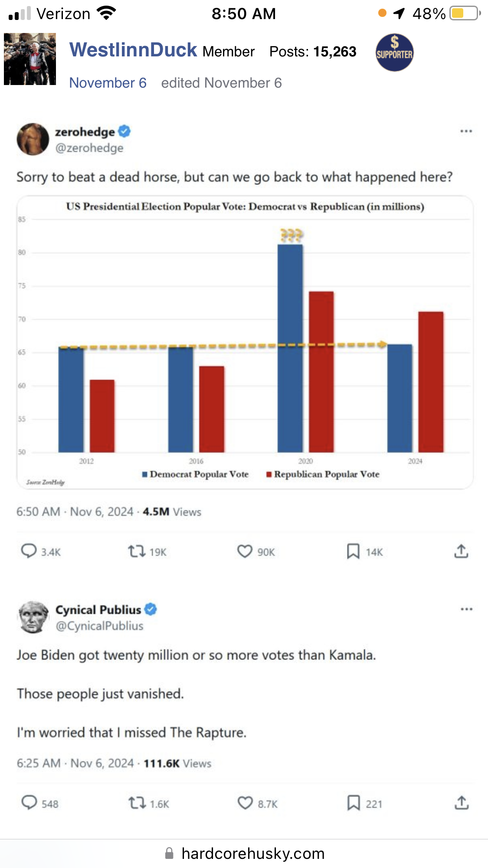Bookmark the zerohedge tweet
The image size is (488, 868).
[x=353, y=551]
